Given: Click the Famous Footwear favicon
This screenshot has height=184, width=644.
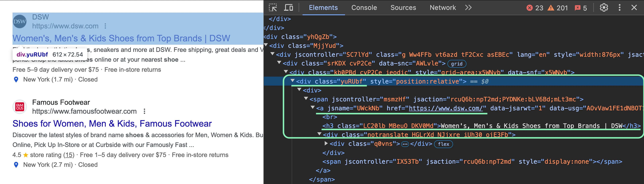Looking at the screenshot, I should click(x=19, y=107).
